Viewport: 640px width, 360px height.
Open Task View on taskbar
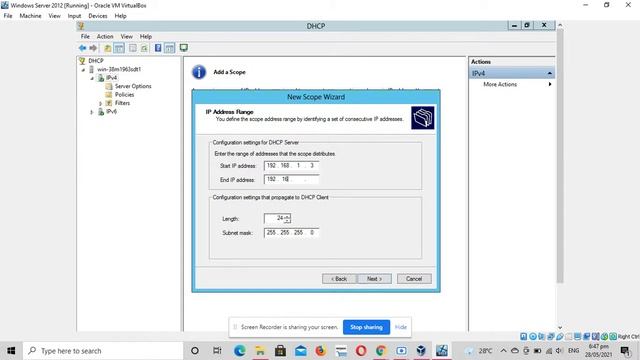pyautogui.click(x=217, y=351)
